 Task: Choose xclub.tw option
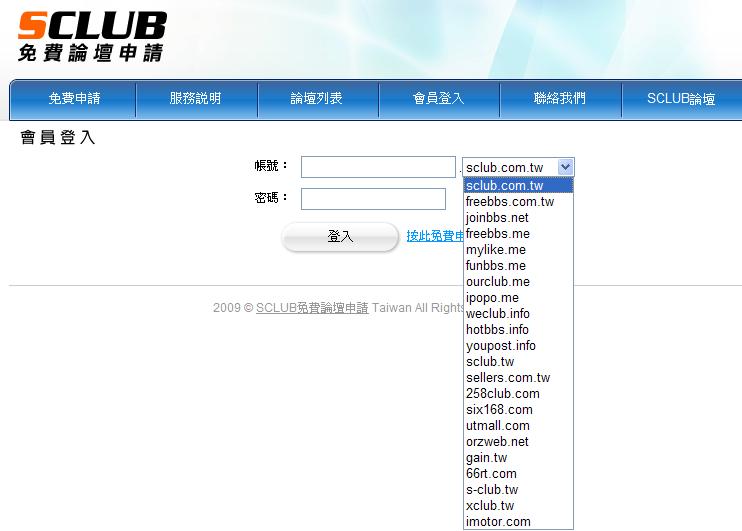click(518, 505)
